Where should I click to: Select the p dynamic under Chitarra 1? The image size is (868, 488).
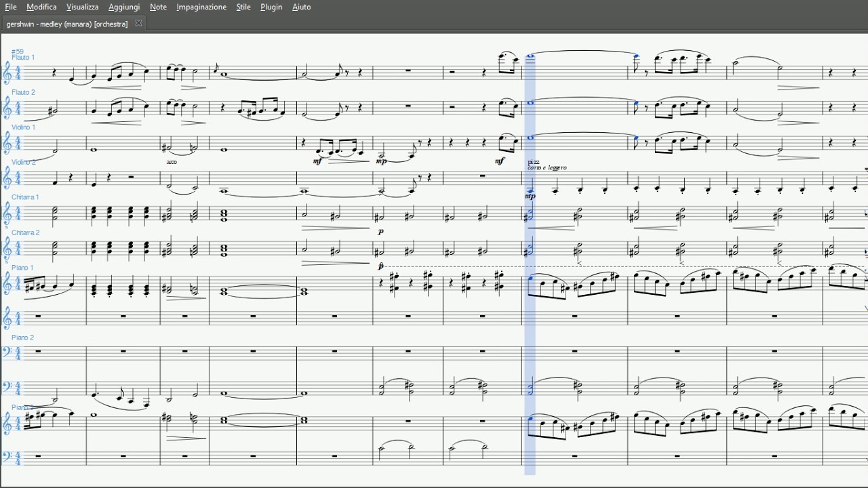coord(380,231)
